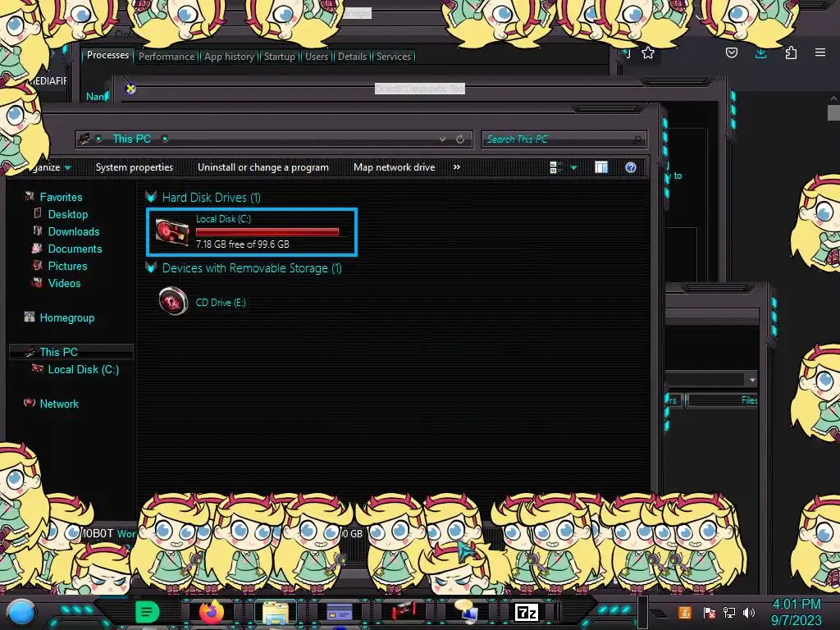
Task: Open Firefox from the taskbar
Action: point(211,612)
